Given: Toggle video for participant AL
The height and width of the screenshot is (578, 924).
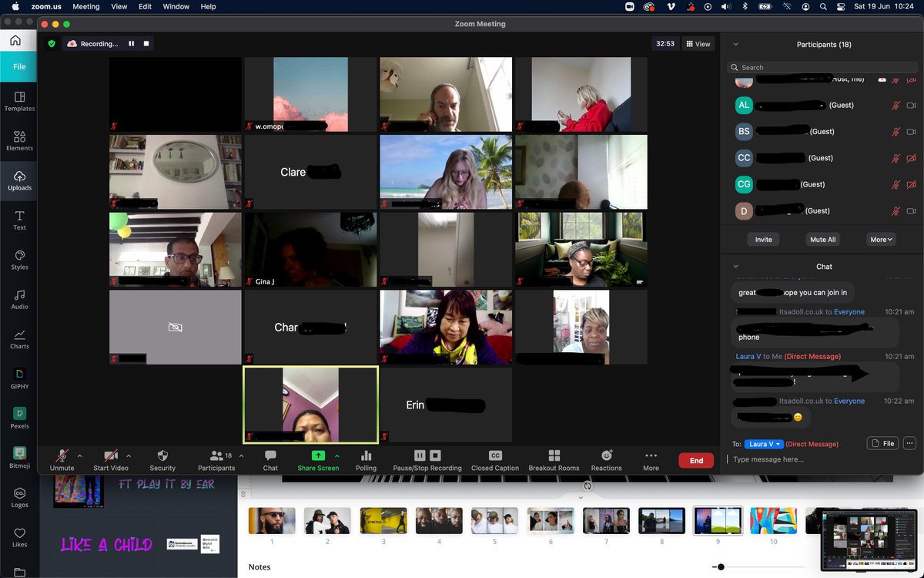Looking at the screenshot, I should tap(912, 106).
